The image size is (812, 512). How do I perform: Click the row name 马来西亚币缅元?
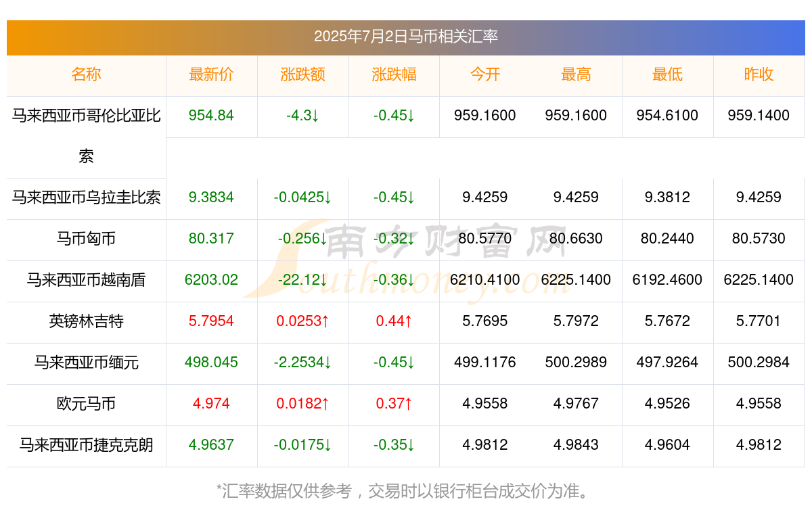(x=86, y=363)
